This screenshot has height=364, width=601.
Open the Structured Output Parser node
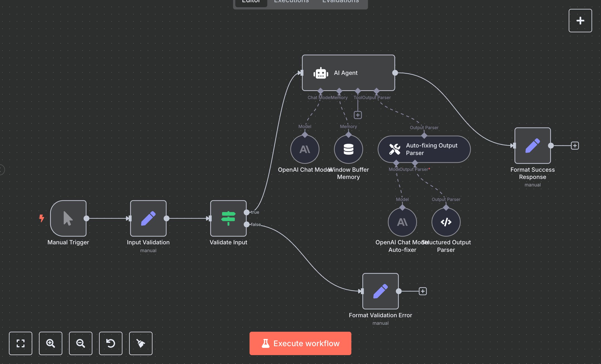pos(445,222)
